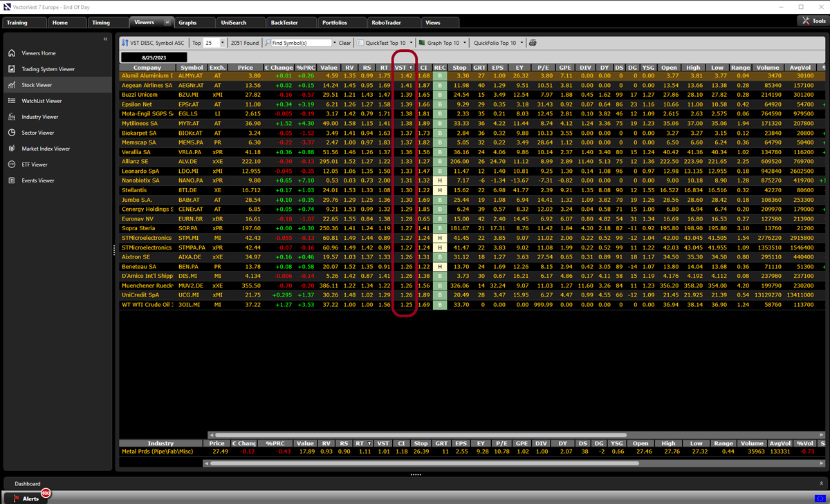Expand the Dashboard panel with double-chevron
Image resolution: width=830 pixels, height=504 pixels.
point(822,484)
